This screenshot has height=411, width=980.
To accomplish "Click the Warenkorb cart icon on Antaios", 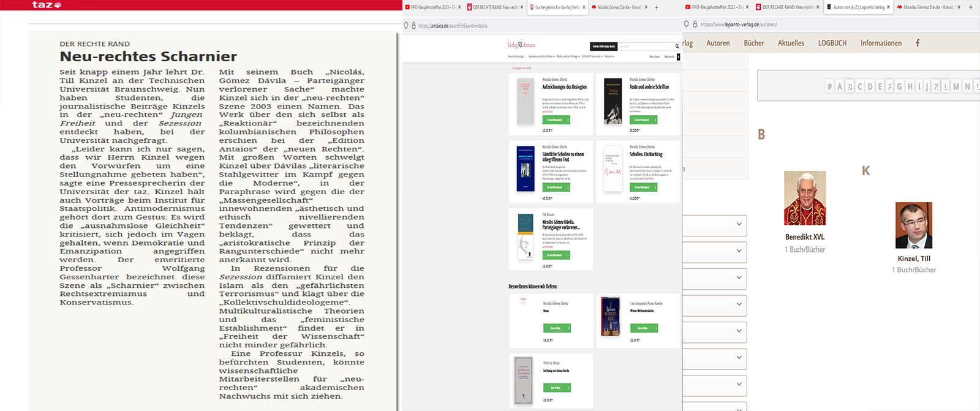I will click(x=678, y=57).
